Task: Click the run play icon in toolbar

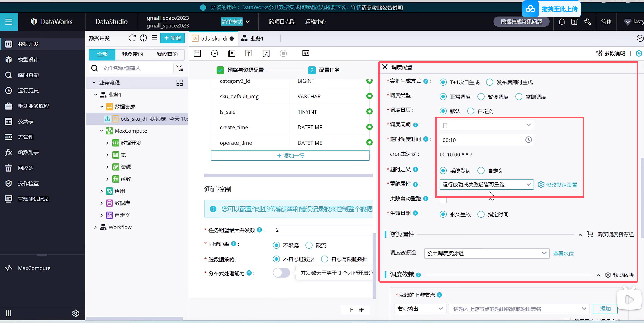Action: click(x=214, y=53)
